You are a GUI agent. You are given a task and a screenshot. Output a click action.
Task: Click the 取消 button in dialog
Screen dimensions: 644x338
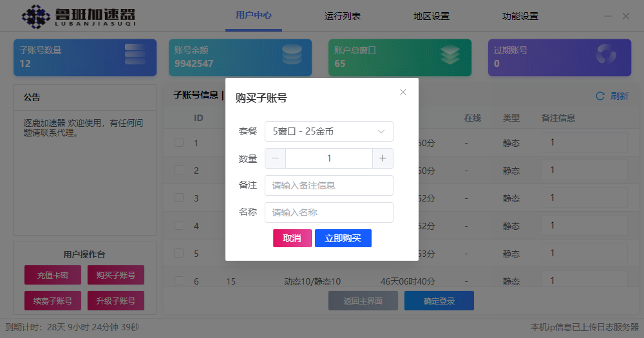pos(292,238)
